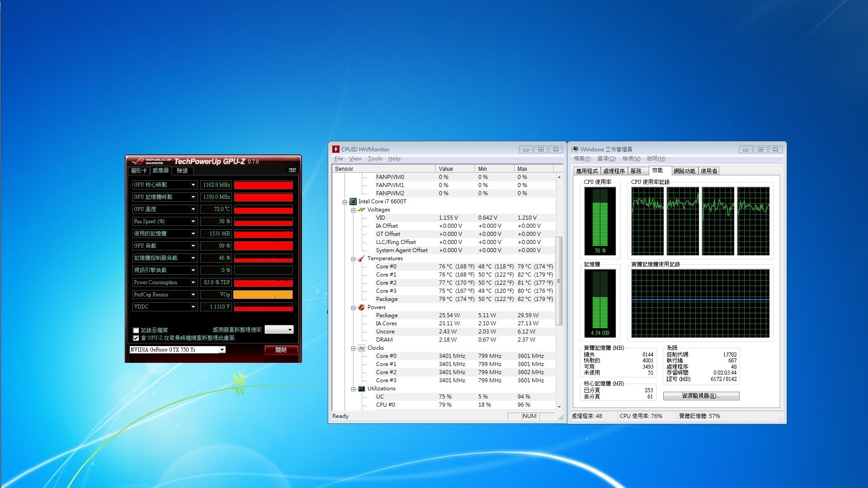Viewport: 868px width, 488px height.
Task: Open the GPU temperature sensor dropdown
Action: pyautogui.click(x=193, y=209)
